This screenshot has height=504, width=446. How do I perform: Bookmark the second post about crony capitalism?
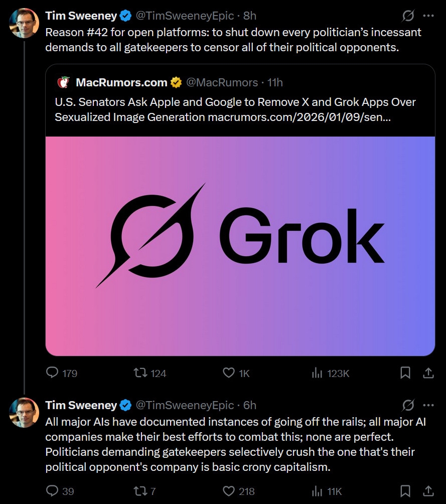pyautogui.click(x=405, y=491)
